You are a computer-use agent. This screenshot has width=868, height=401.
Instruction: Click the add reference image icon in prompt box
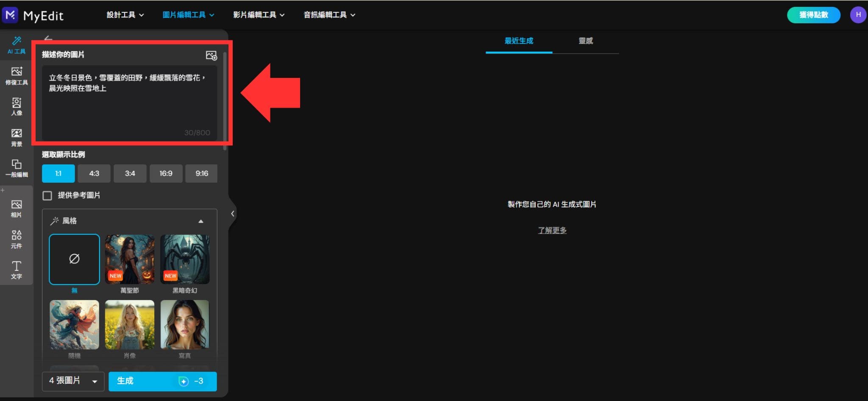[211, 56]
